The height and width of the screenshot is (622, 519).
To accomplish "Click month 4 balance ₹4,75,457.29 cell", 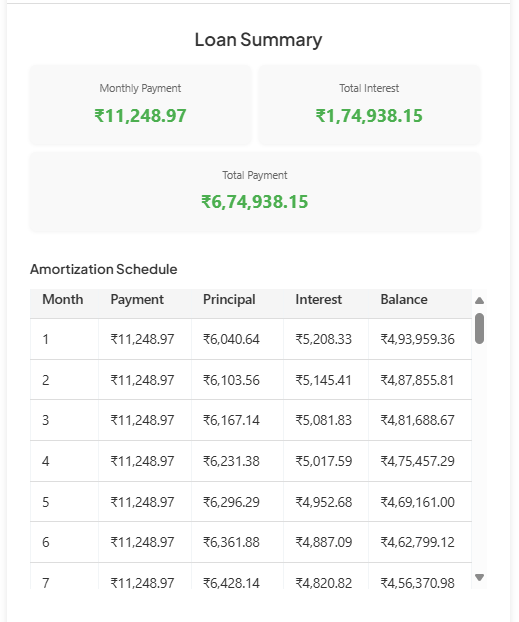I will 420,461.
